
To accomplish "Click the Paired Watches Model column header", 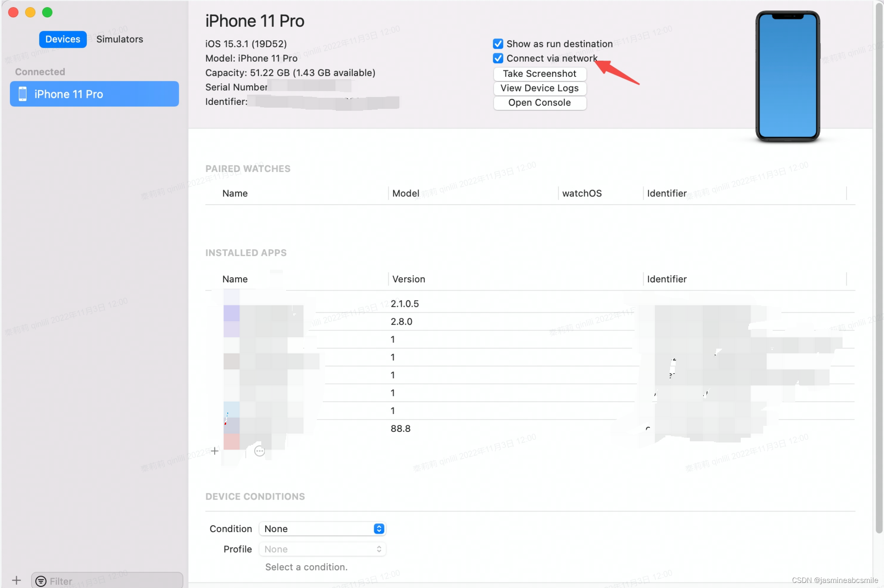I will click(406, 194).
